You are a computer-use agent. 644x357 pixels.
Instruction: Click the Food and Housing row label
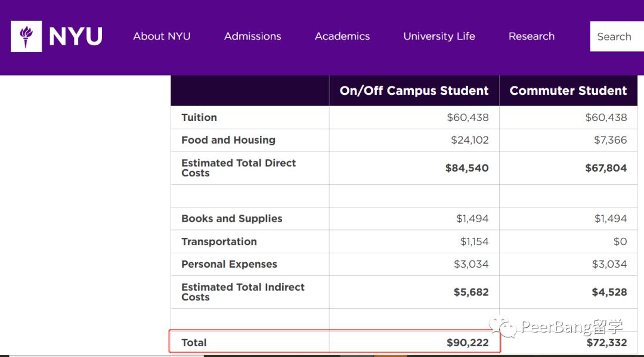point(228,140)
